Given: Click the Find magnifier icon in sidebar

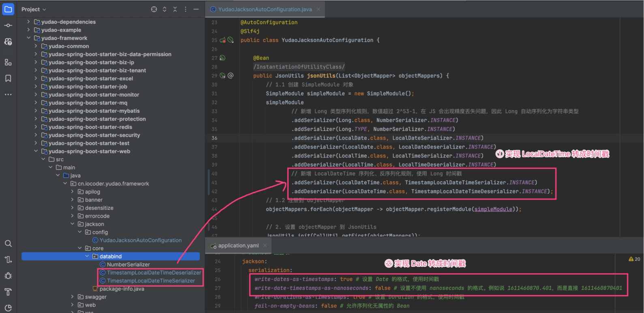Looking at the screenshot, I should [x=8, y=243].
